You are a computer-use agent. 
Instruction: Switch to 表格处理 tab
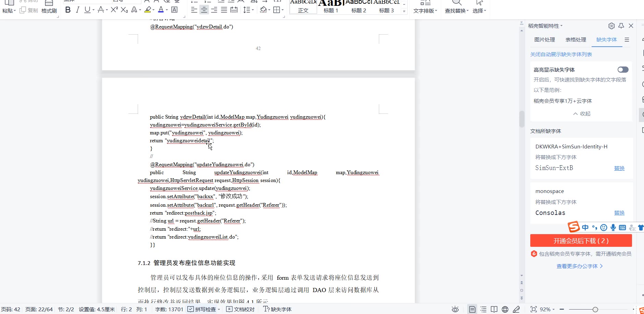coord(576,40)
